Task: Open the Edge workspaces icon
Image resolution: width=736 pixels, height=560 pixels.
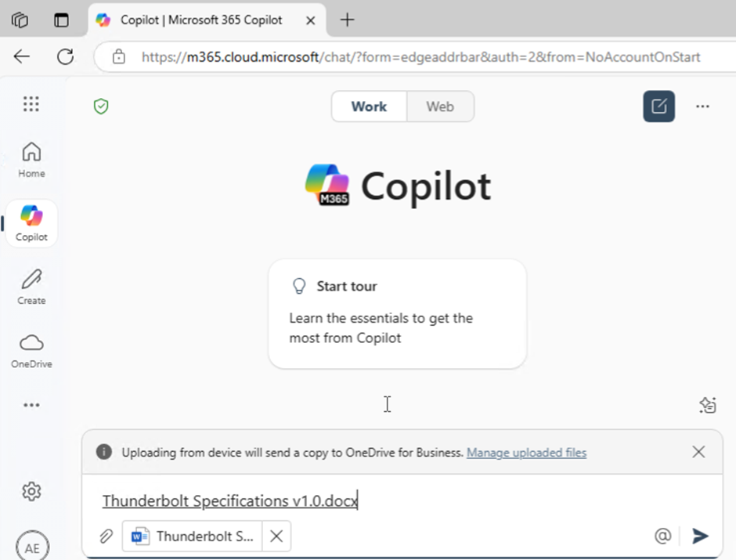Action: point(20,20)
